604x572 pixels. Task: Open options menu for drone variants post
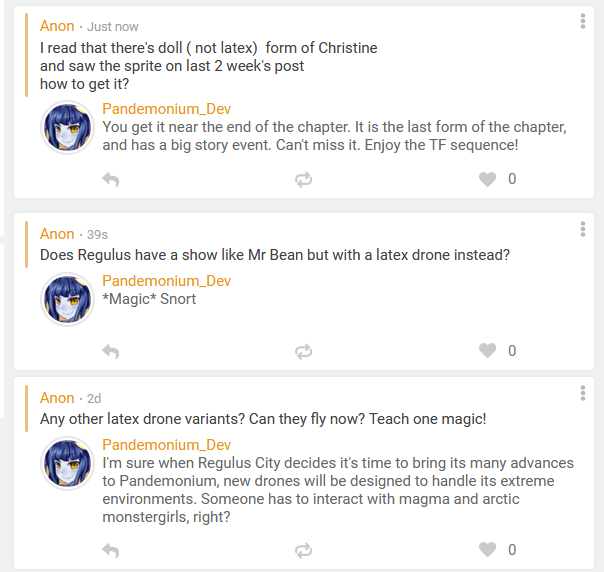[583, 394]
